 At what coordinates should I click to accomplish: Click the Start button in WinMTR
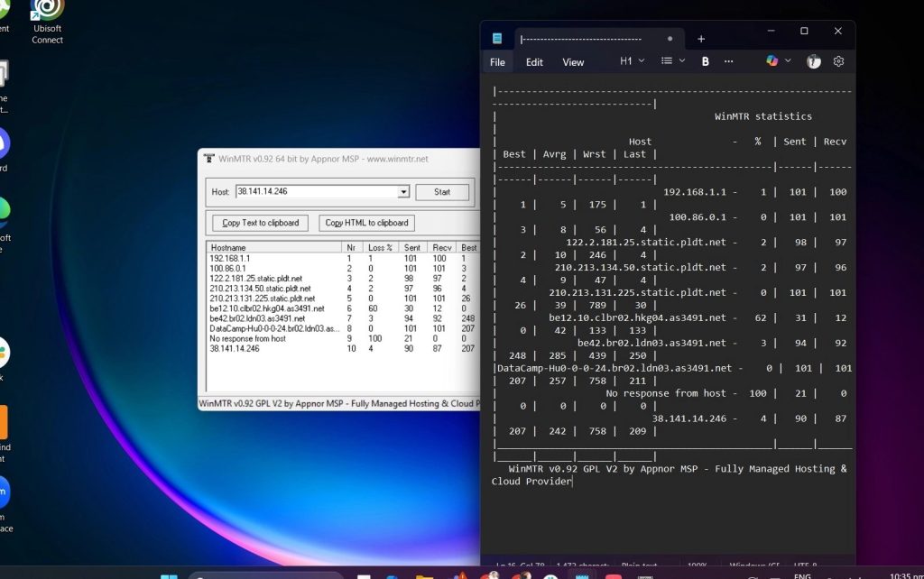(442, 192)
